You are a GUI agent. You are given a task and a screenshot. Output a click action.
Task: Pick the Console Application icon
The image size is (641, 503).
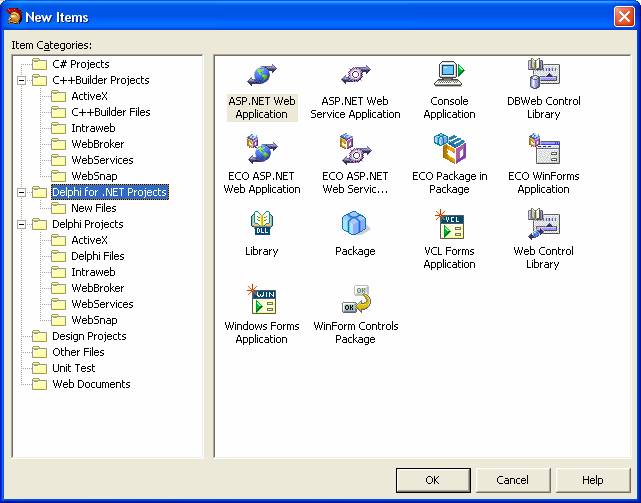click(449, 74)
